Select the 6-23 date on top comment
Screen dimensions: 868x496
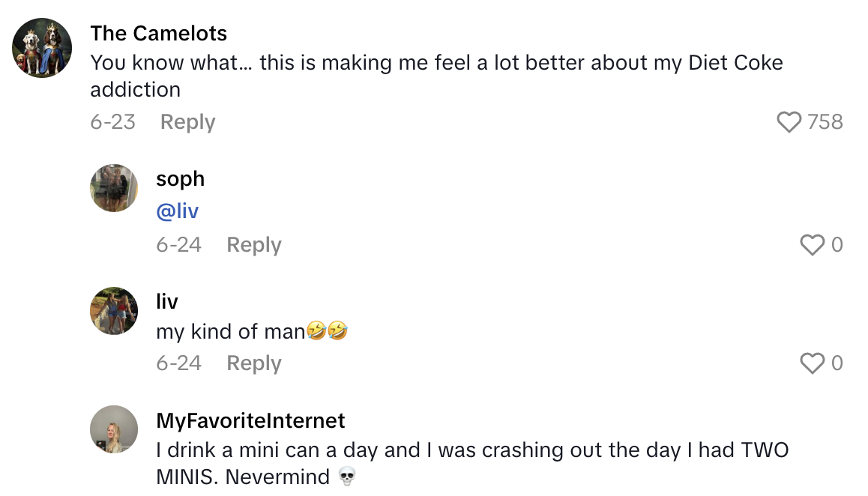pos(113,121)
